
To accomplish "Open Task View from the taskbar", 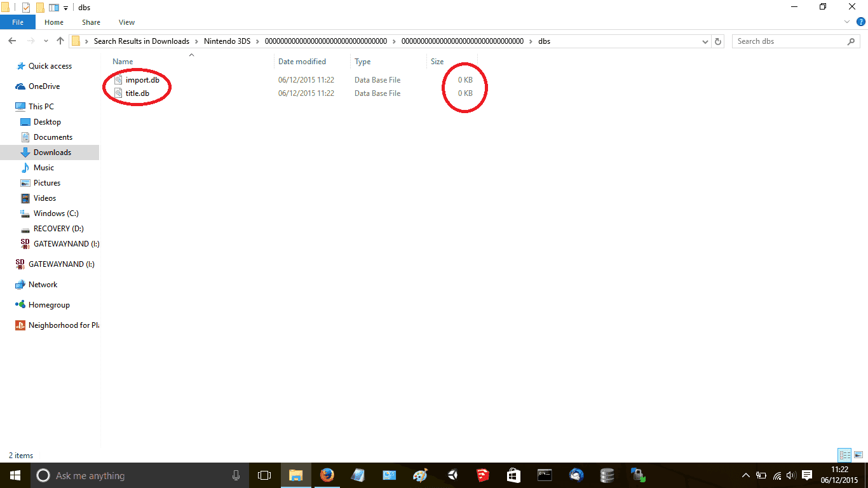I will (x=264, y=475).
